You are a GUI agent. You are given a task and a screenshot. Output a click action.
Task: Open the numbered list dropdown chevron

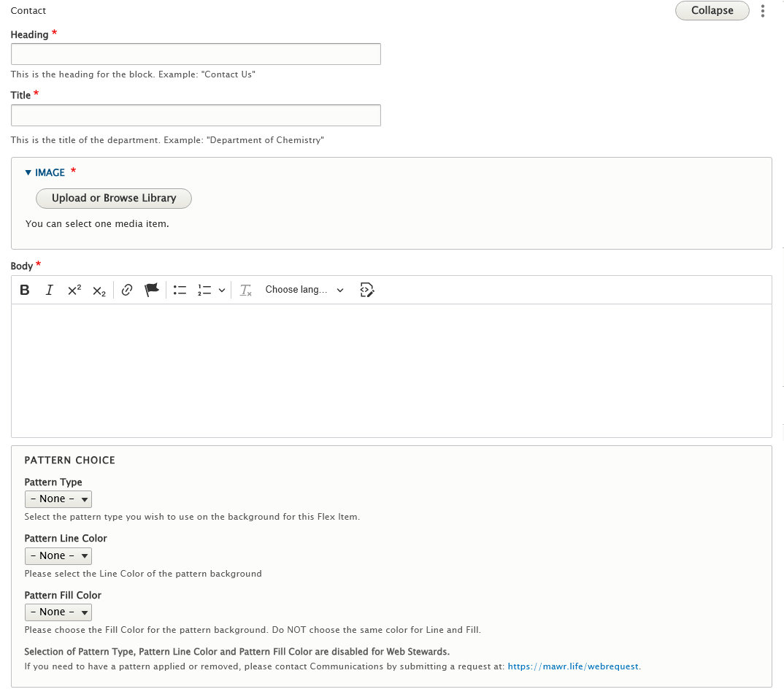pyautogui.click(x=223, y=290)
